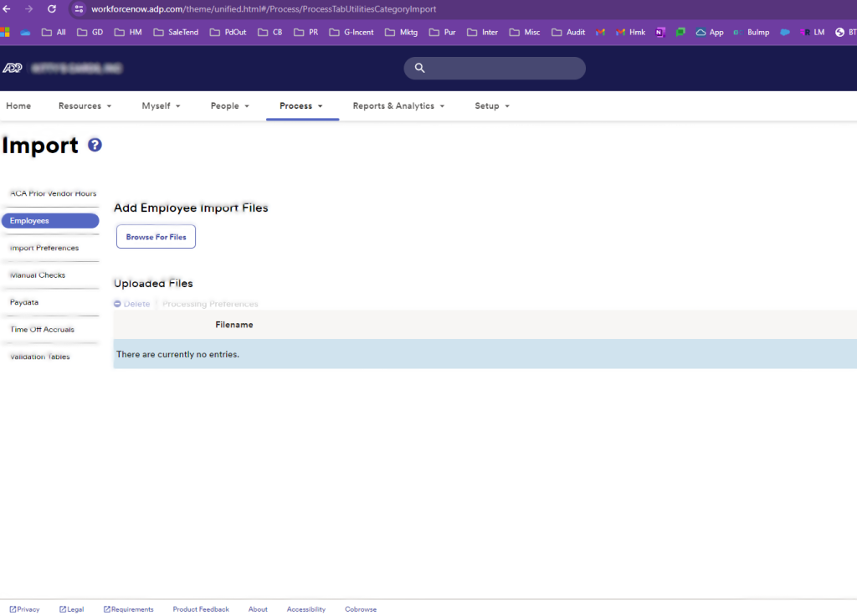
Task: Open the Accessibility footer link
Action: point(306,609)
